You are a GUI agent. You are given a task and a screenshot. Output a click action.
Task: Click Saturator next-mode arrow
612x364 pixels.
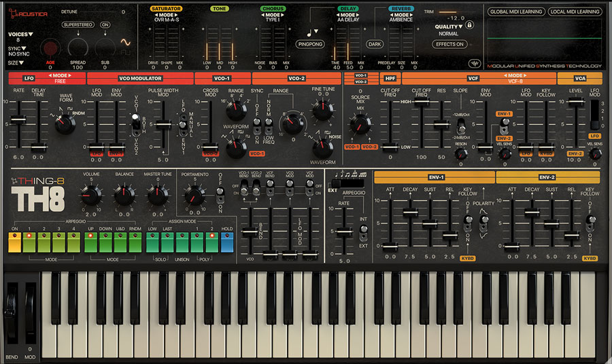tap(176, 15)
